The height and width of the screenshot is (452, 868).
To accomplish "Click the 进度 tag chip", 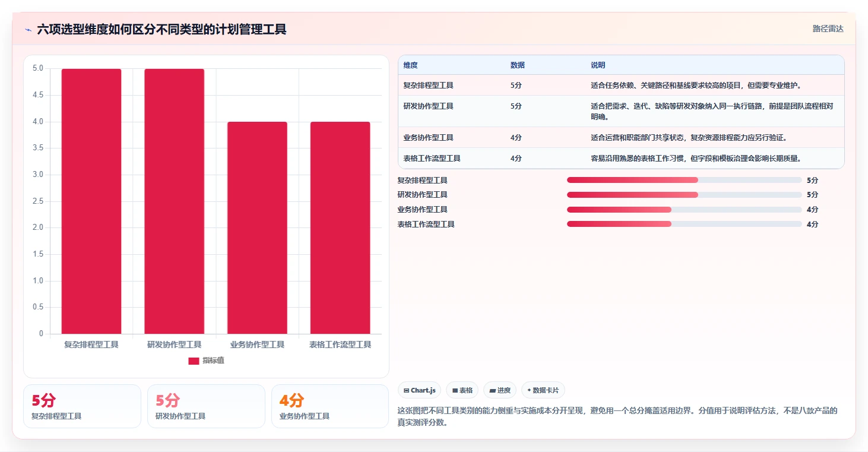I will (x=500, y=390).
